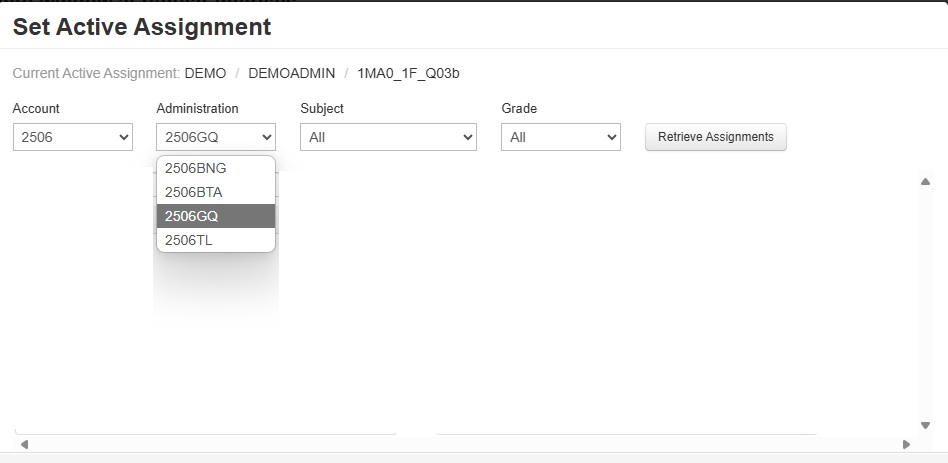Screen dimensions: 948x463
Task: Click the Subject field label
Action: 321,108
